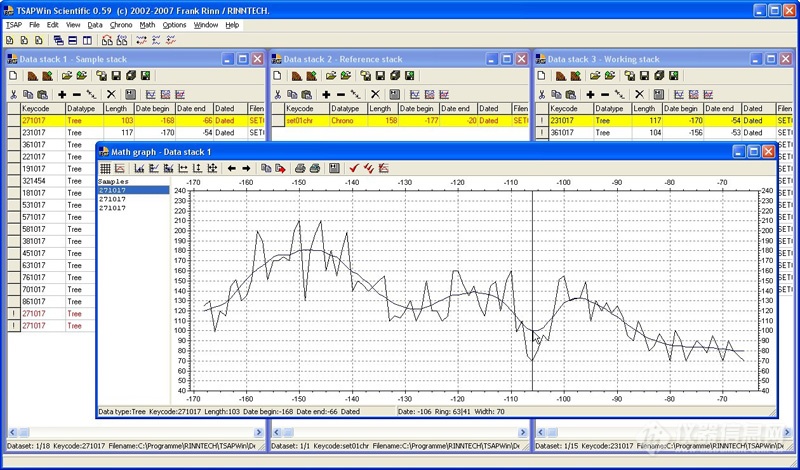The image size is (800, 470).
Task: Click the left arrow in Math graph toolbar
Action: point(232,168)
